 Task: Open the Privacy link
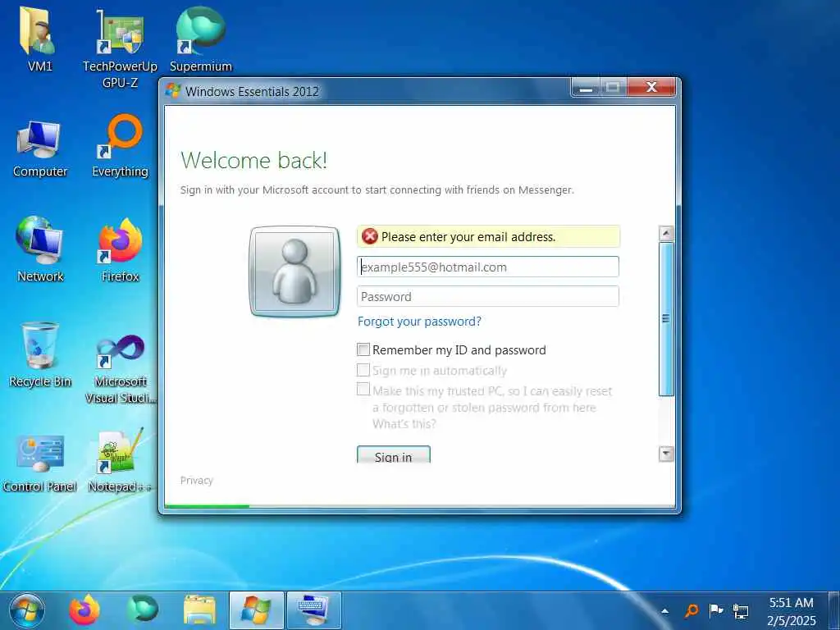pyautogui.click(x=197, y=481)
